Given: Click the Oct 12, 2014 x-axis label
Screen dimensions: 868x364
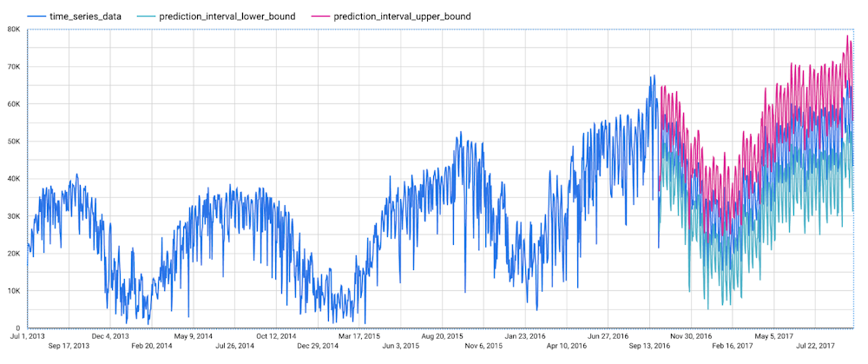Looking at the screenshot, I should click(276, 336).
